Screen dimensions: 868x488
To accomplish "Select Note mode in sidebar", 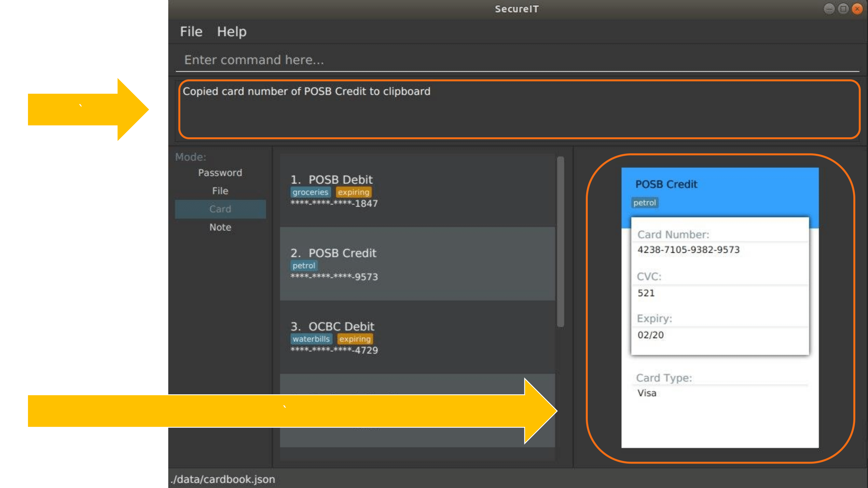I will click(220, 227).
